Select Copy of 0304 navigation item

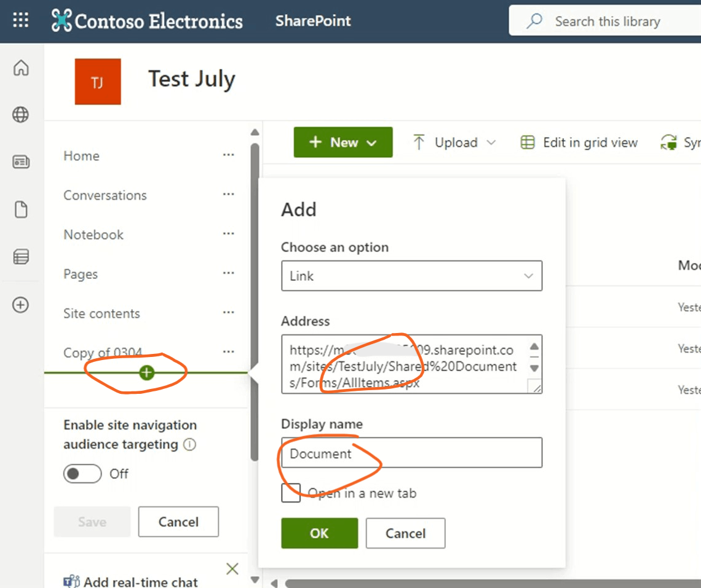coord(103,353)
